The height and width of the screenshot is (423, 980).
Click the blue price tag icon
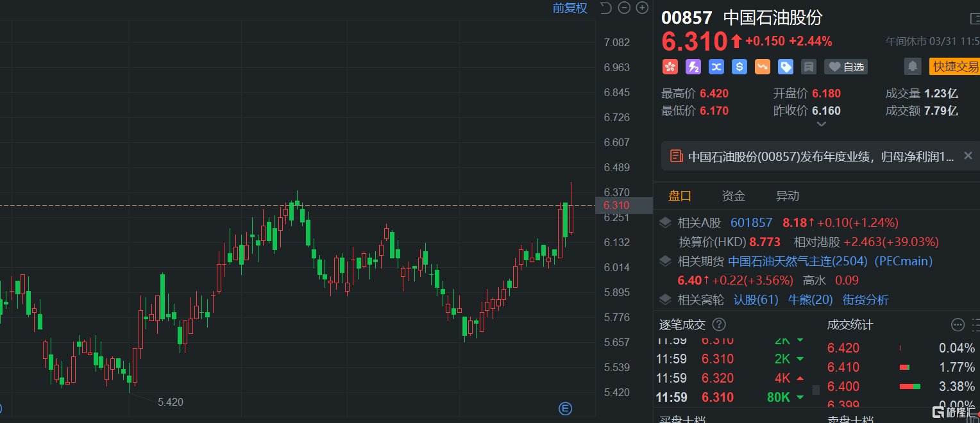(786, 67)
